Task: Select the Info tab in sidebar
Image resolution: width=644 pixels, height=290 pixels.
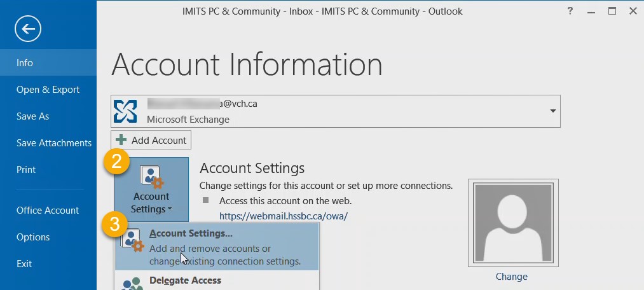Action: [x=48, y=62]
